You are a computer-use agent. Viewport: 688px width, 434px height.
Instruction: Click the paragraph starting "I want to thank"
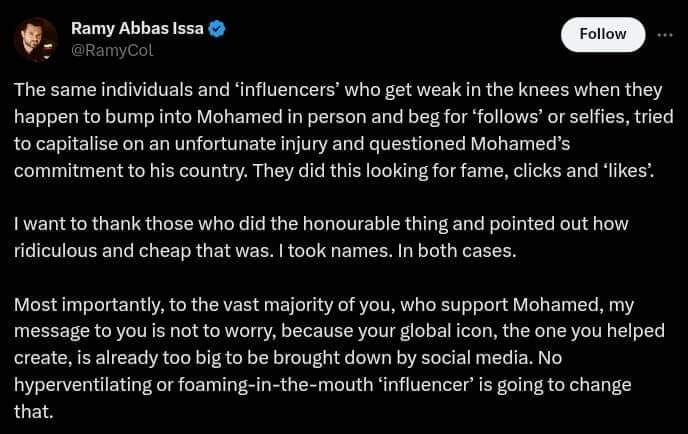pos(321,237)
